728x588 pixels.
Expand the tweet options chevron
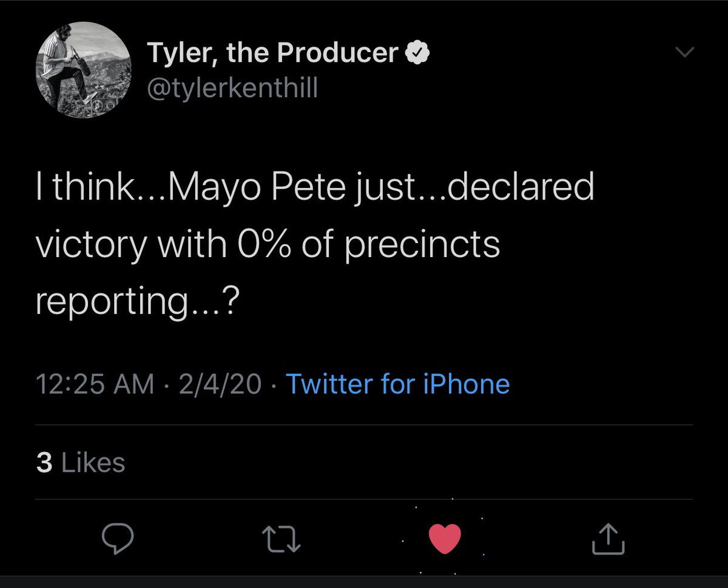tap(684, 53)
